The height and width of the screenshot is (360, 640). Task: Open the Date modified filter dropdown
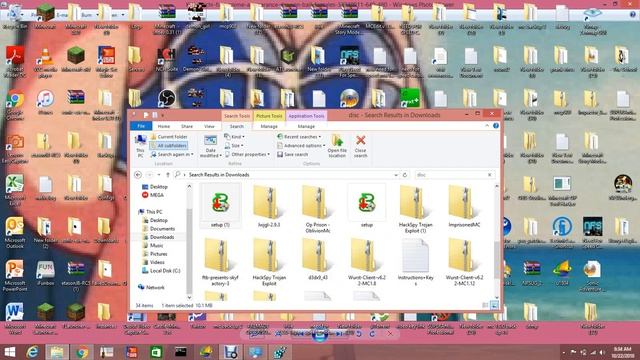point(211,147)
